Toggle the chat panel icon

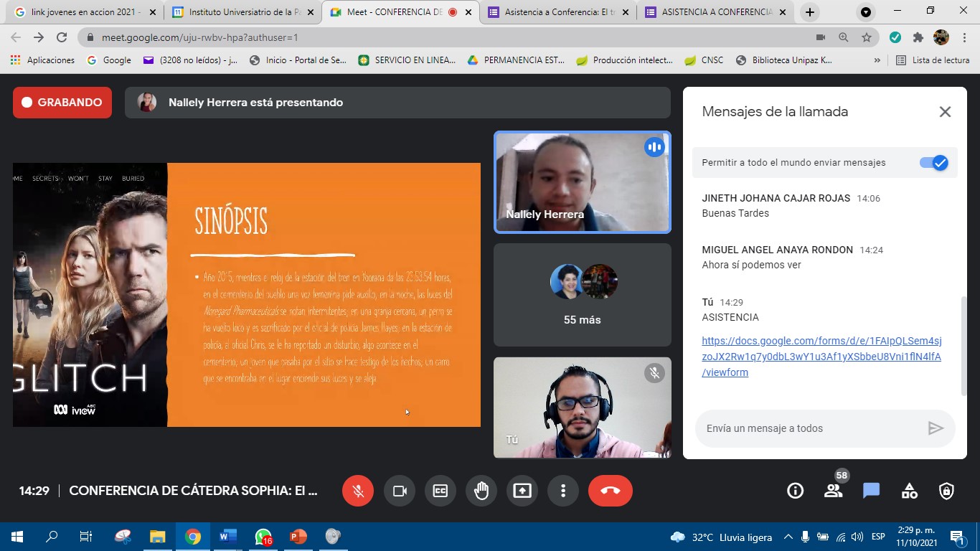tap(871, 491)
